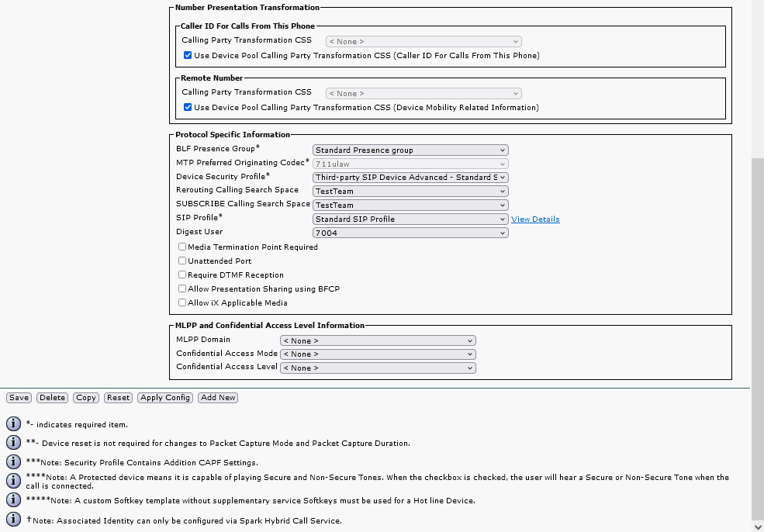
Task: Toggle the Unattended Port checkbox
Action: coord(182,261)
